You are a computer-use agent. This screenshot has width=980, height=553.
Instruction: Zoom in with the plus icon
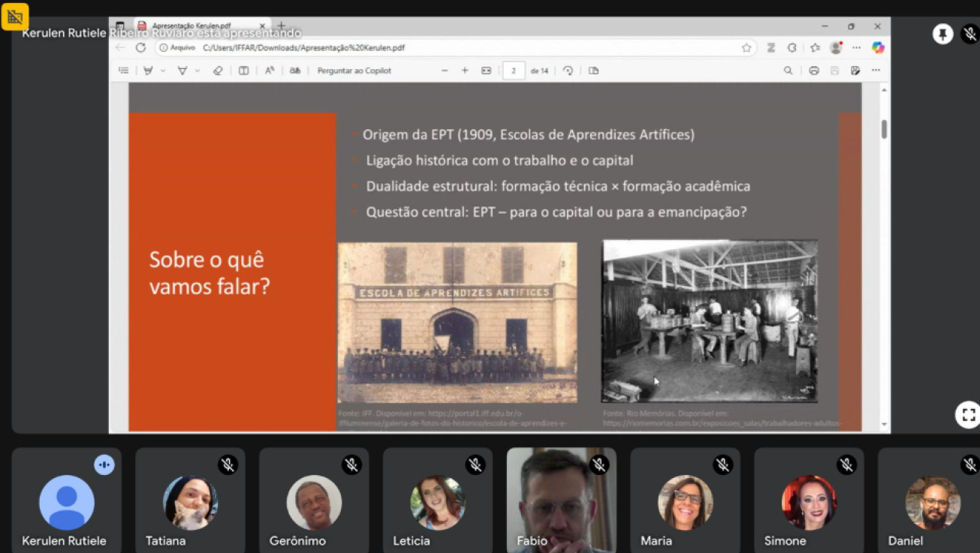465,71
